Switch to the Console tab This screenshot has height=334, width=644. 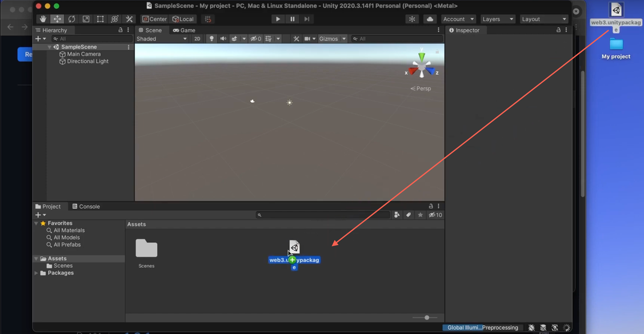click(86, 206)
